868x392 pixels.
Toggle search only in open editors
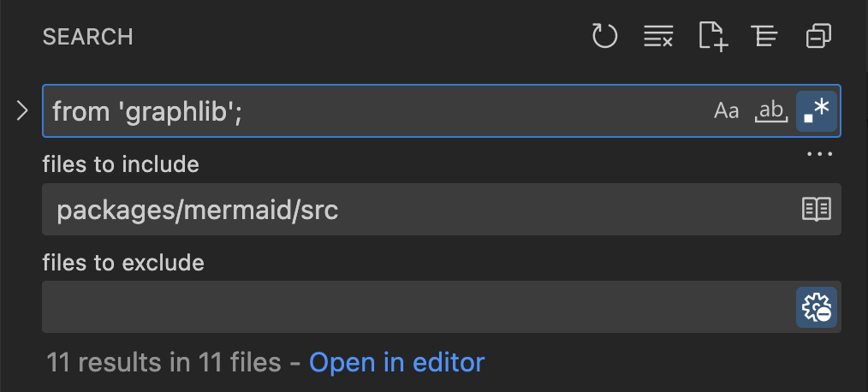point(817,210)
